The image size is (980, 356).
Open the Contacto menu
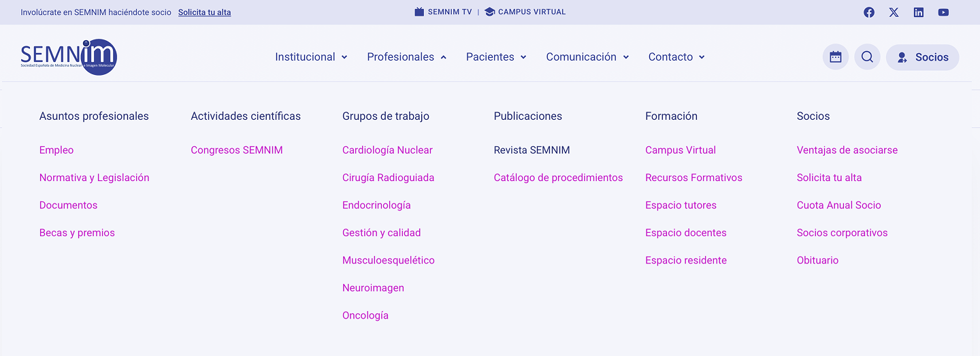[x=676, y=57]
